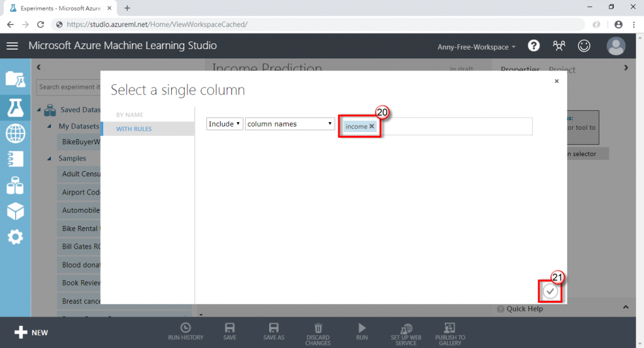644x348 pixels.
Task: Open Notebooks icon in sidebar
Action: point(15,159)
